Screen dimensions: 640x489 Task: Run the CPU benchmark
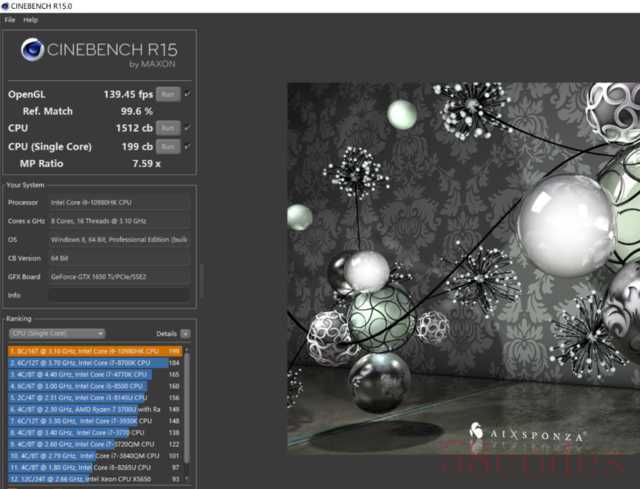pos(167,128)
